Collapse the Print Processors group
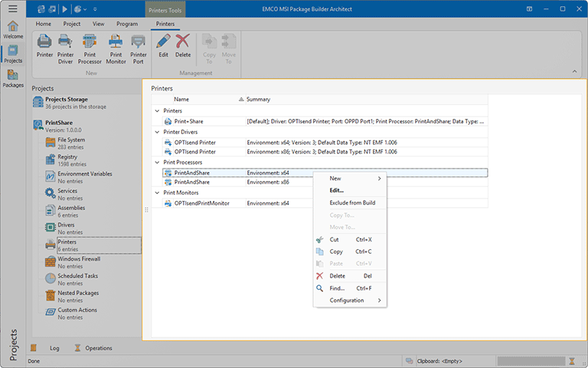The image size is (588, 368). (x=157, y=163)
